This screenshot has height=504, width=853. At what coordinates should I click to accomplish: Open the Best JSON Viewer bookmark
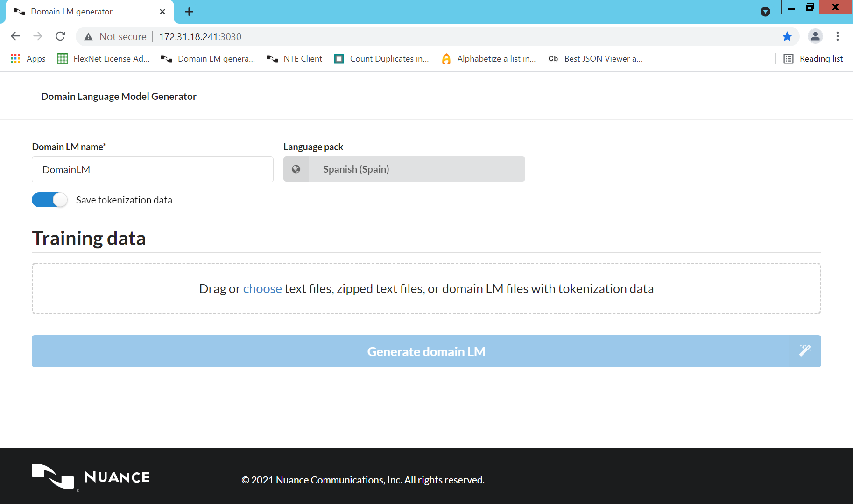point(595,58)
